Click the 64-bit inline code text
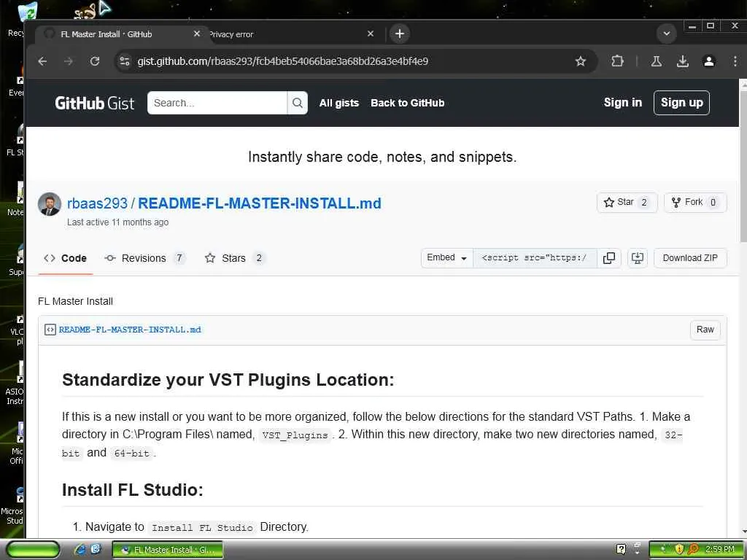The image size is (747, 560). coord(132,454)
